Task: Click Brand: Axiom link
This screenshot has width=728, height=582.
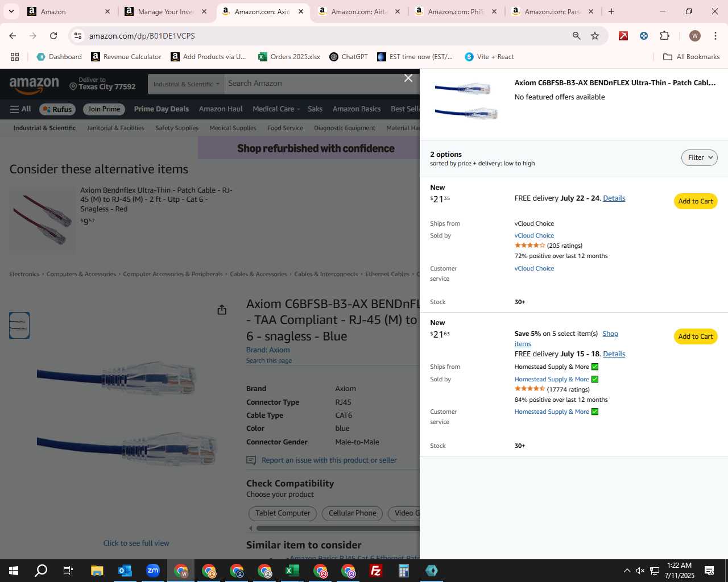Action: pyautogui.click(x=268, y=350)
